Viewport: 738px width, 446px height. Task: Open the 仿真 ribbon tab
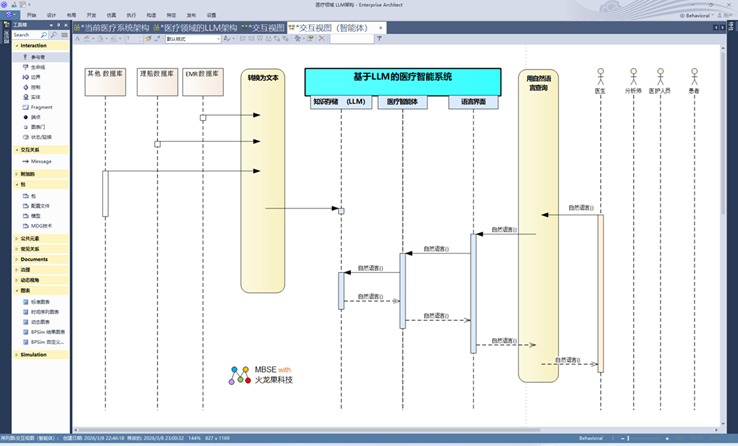click(x=111, y=16)
